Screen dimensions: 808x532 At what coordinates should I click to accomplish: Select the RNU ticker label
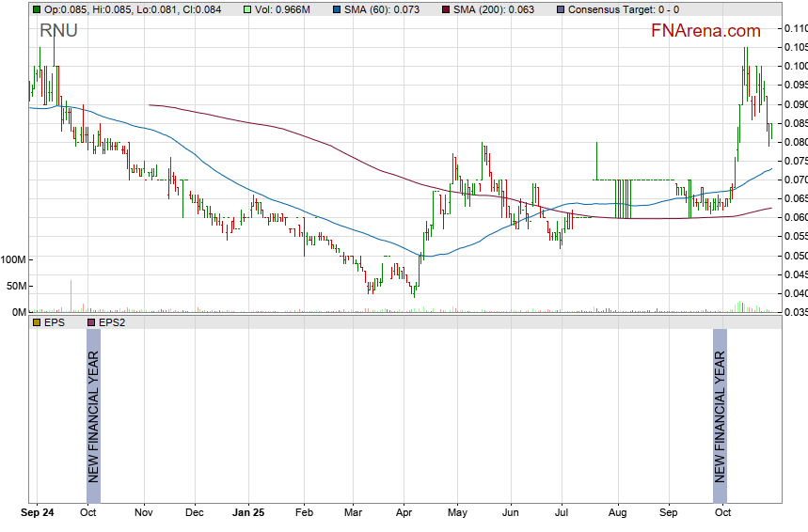58,31
